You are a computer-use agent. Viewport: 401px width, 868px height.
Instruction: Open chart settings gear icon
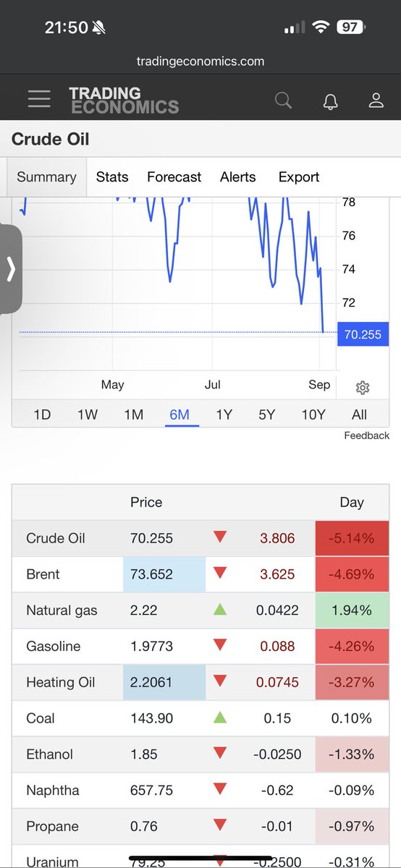point(363,388)
